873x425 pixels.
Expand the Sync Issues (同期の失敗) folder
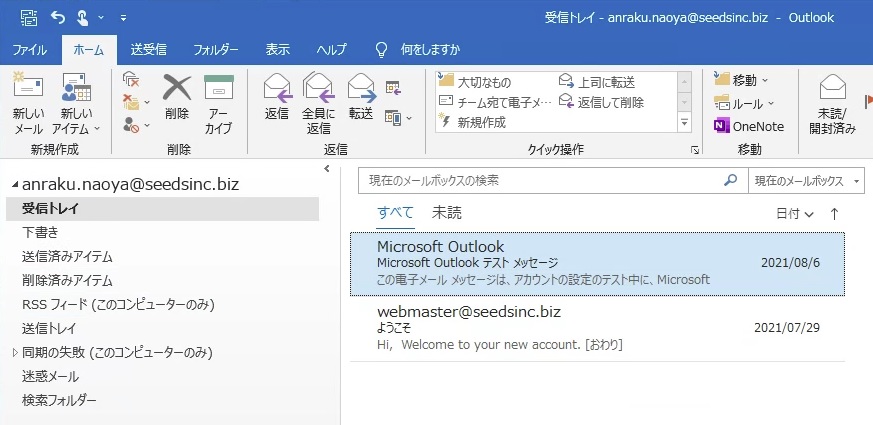click(15, 353)
